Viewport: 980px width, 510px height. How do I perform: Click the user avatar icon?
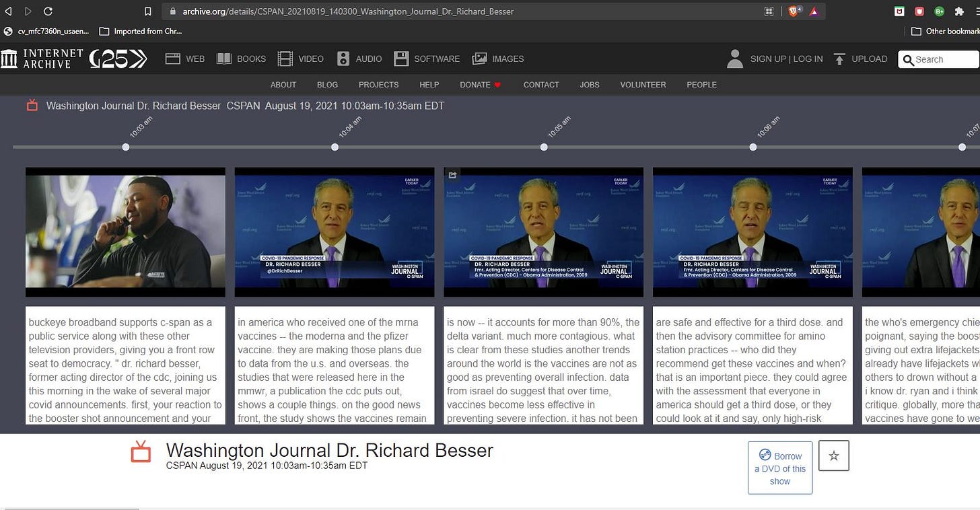coord(735,59)
